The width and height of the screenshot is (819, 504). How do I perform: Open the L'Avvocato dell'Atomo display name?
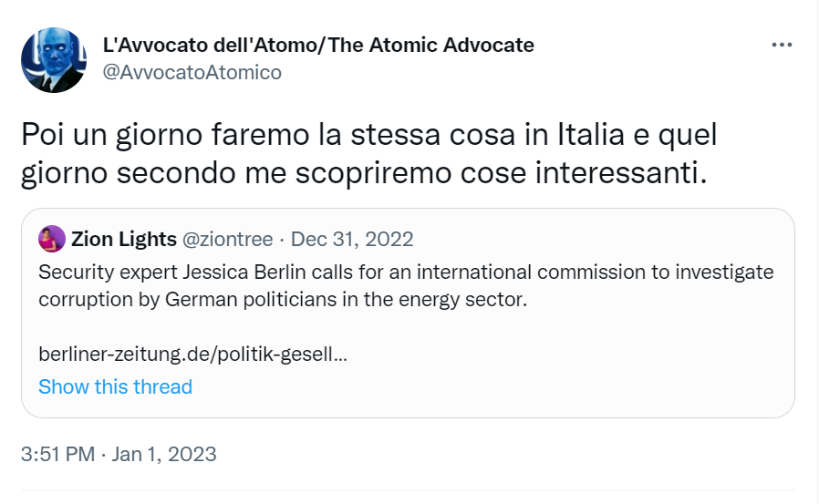[x=318, y=45]
